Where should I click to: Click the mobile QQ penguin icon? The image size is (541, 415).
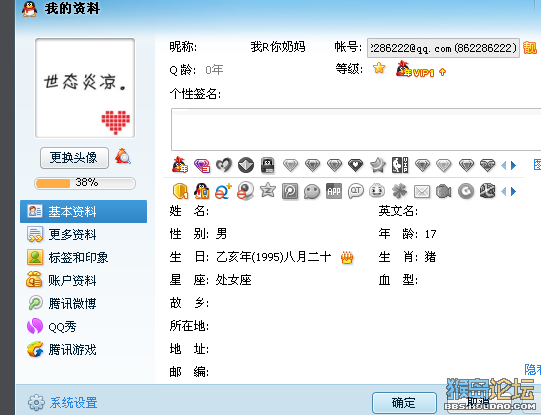[202, 191]
